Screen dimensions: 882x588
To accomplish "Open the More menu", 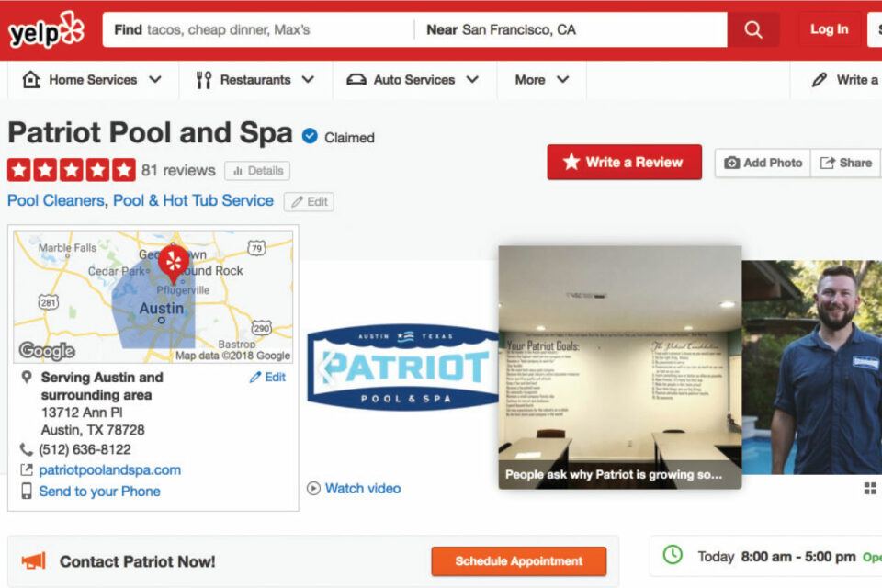I will [542, 80].
